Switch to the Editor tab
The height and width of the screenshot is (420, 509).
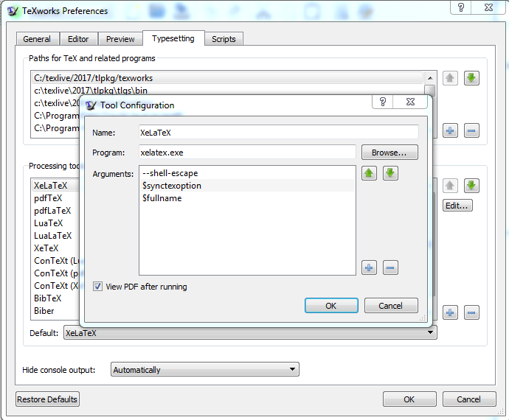[x=78, y=39]
